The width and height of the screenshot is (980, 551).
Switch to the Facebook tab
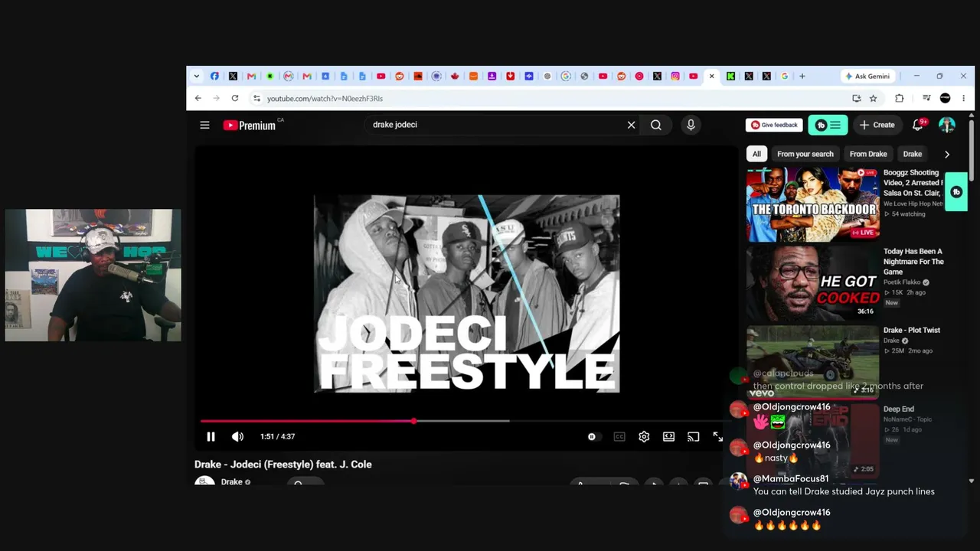[x=214, y=76]
